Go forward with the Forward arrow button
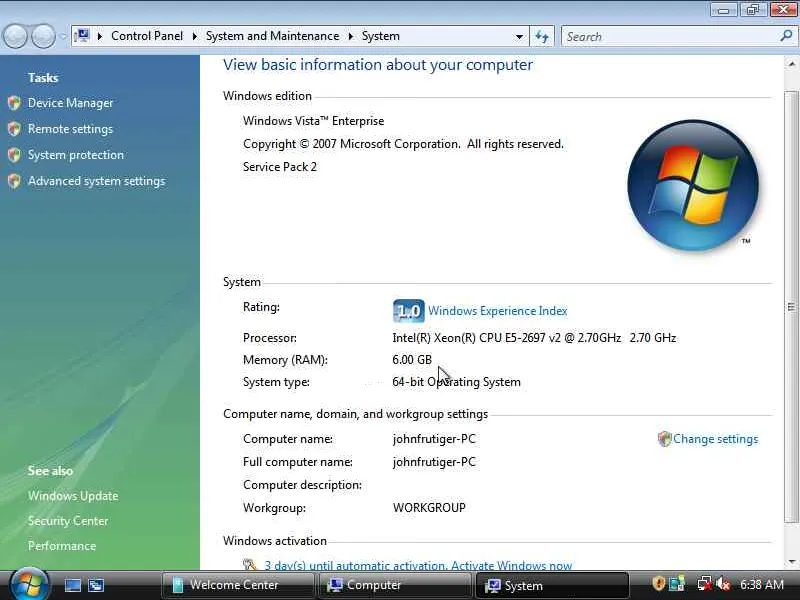800x600 pixels. pyautogui.click(x=43, y=36)
